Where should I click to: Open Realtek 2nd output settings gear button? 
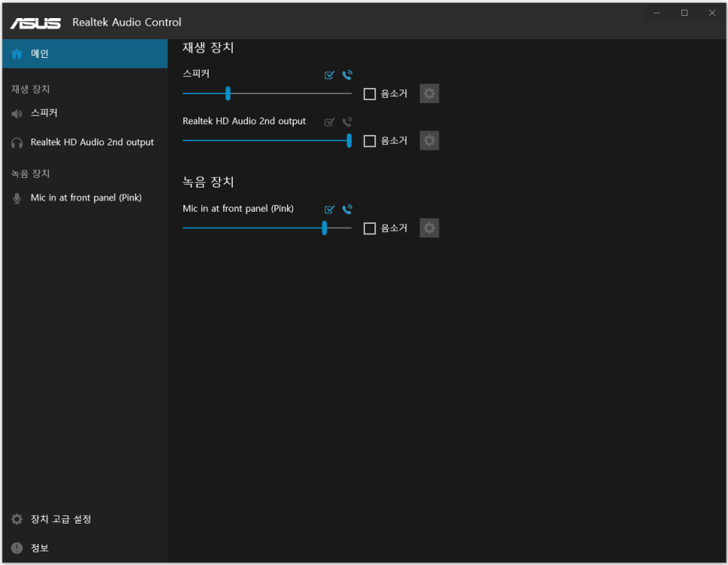pos(430,141)
